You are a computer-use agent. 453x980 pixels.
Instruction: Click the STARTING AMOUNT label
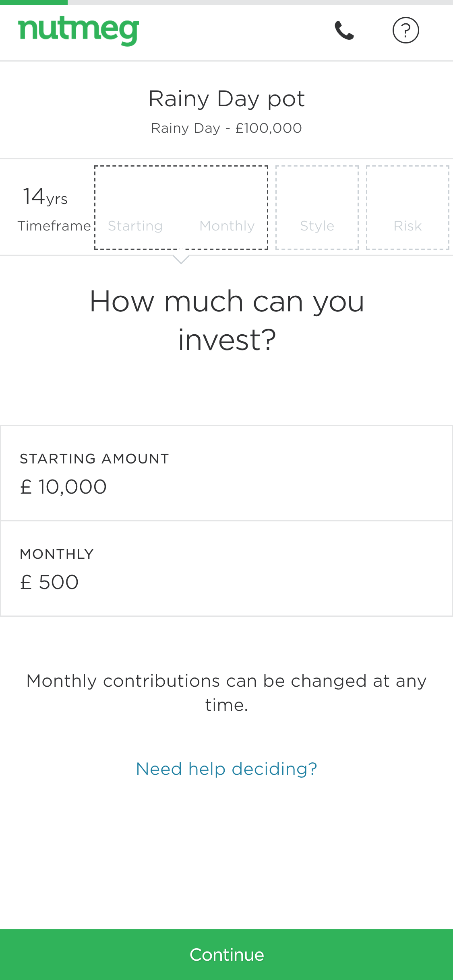[x=95, y=459]
